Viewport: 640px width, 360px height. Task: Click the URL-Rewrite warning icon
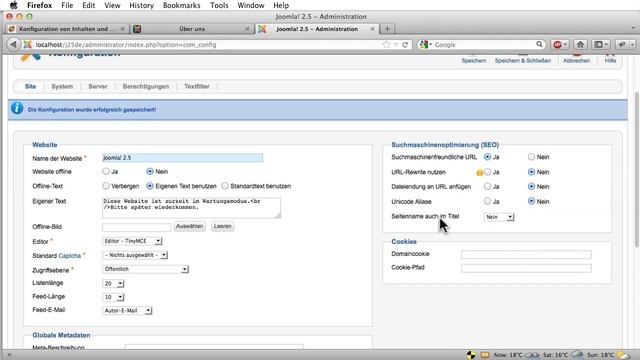point(480,173)
